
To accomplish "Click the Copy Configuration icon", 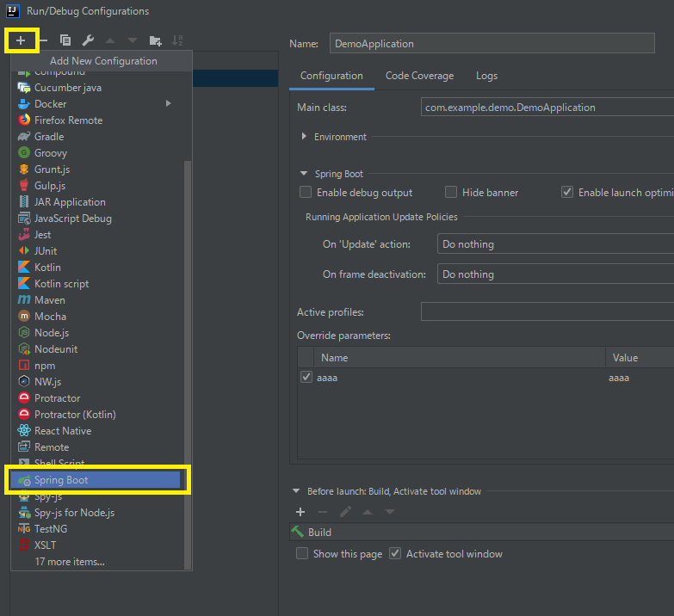I will [x=65, y=40].
